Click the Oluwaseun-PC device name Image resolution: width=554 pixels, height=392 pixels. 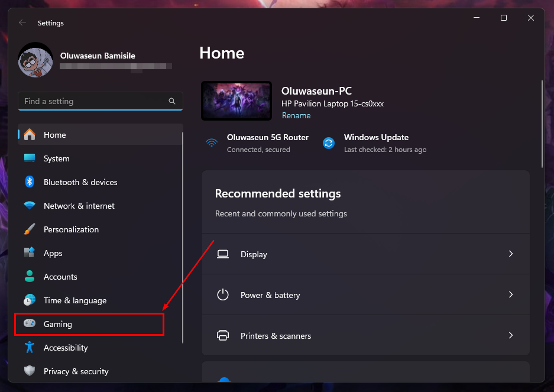(x=316, y=91)
